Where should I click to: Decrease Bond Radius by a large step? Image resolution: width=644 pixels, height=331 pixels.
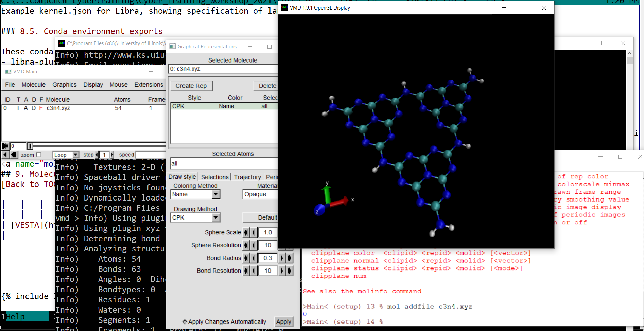(x=246, y=258)
